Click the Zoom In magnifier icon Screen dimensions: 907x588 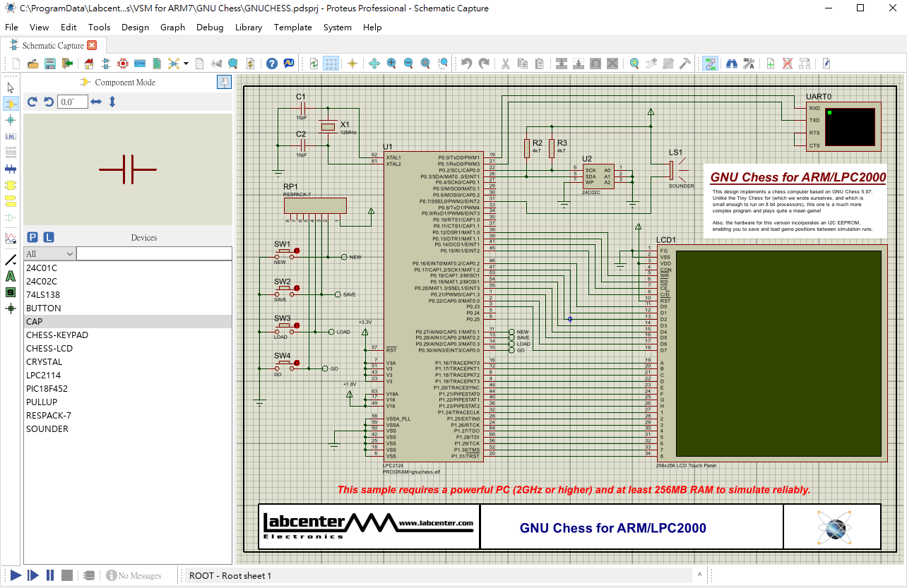click(391, 64)
